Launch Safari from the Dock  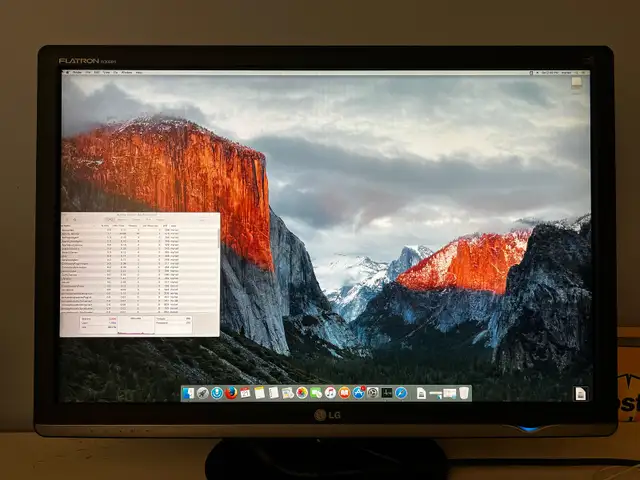click(x=401, y=393)
